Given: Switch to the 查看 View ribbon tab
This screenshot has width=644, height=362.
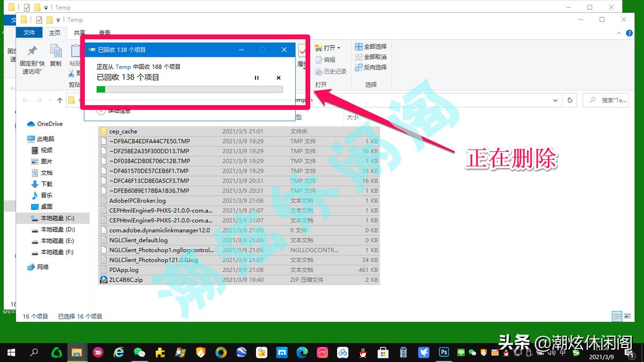Looking at the screenshot, I should (x=105, y=32).
